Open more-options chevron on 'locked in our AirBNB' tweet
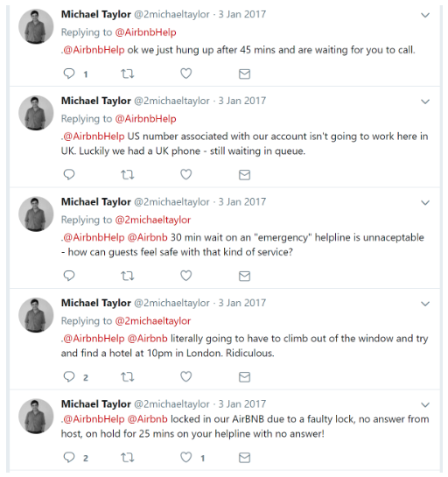The height and width of the screenshot is (477, 448). coord(425,404)
